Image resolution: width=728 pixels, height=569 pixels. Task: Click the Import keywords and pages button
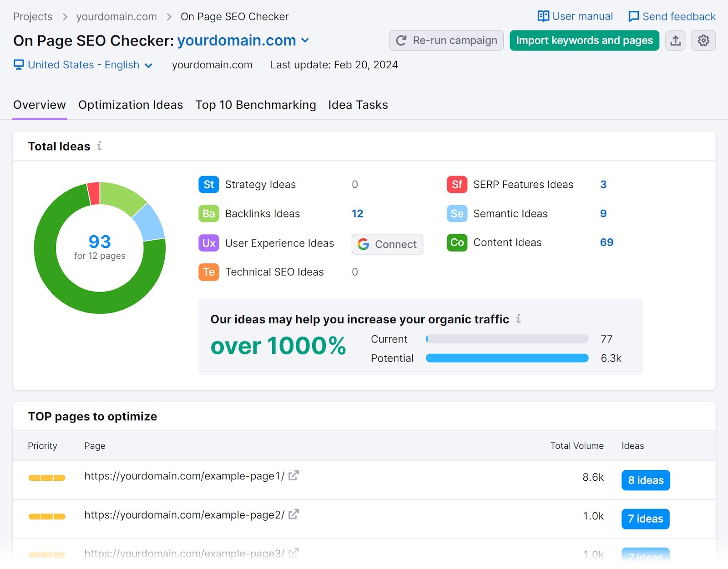click(x=584, y=40)
